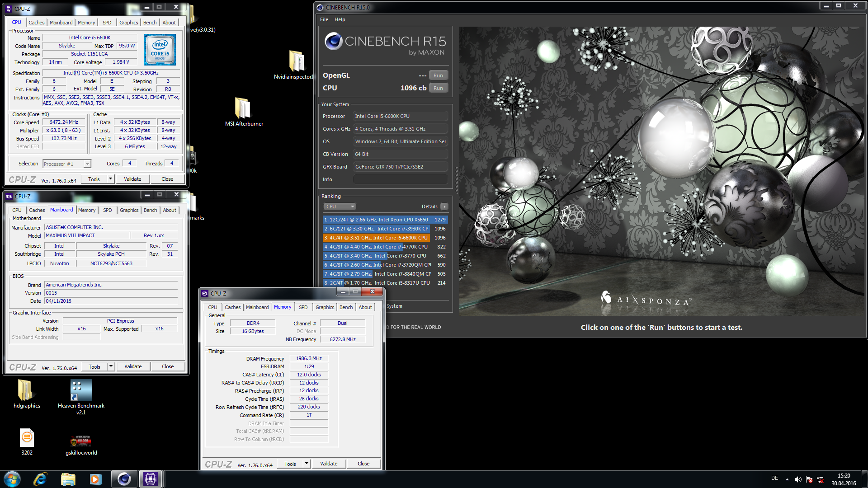Expand ranking Details arrow

click(x=444, y=206)
